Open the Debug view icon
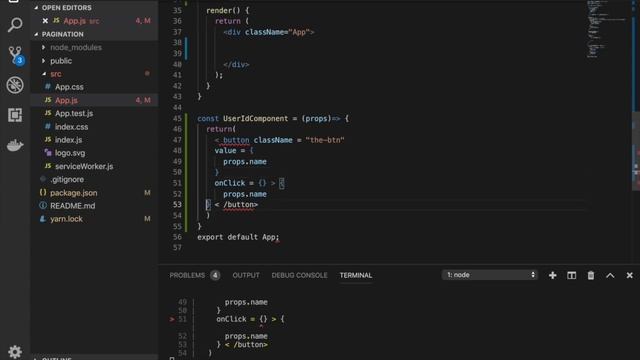 click(x=15, y=85)
